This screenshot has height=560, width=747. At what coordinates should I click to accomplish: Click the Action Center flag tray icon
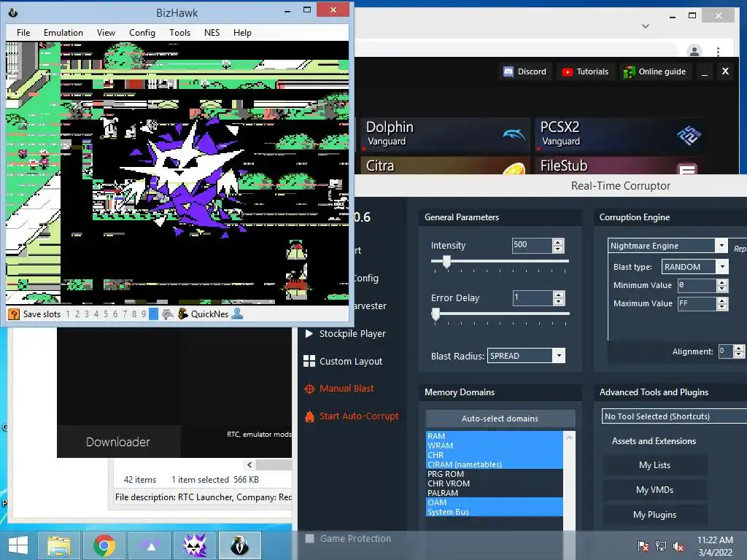[643, 545]
